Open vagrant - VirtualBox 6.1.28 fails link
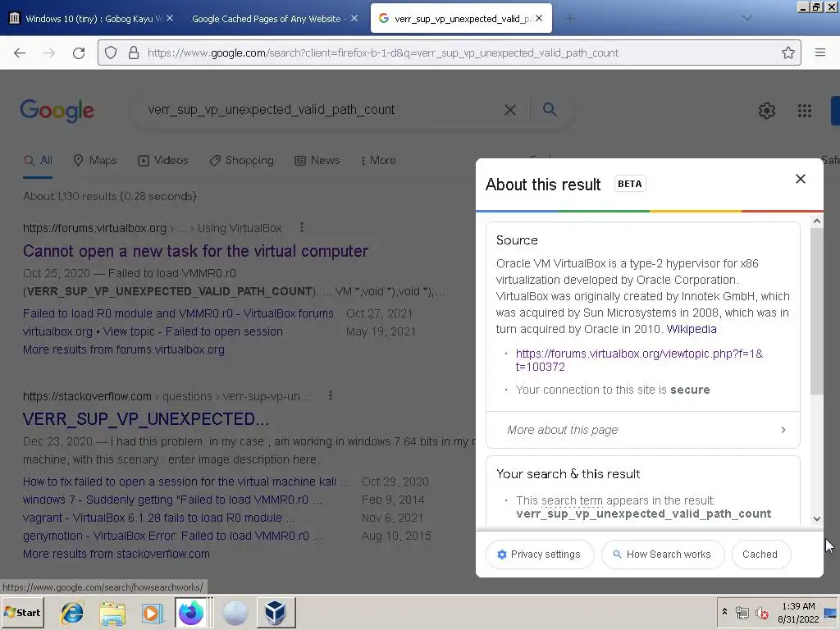The image size is (840, 630). tap(158, 518)
